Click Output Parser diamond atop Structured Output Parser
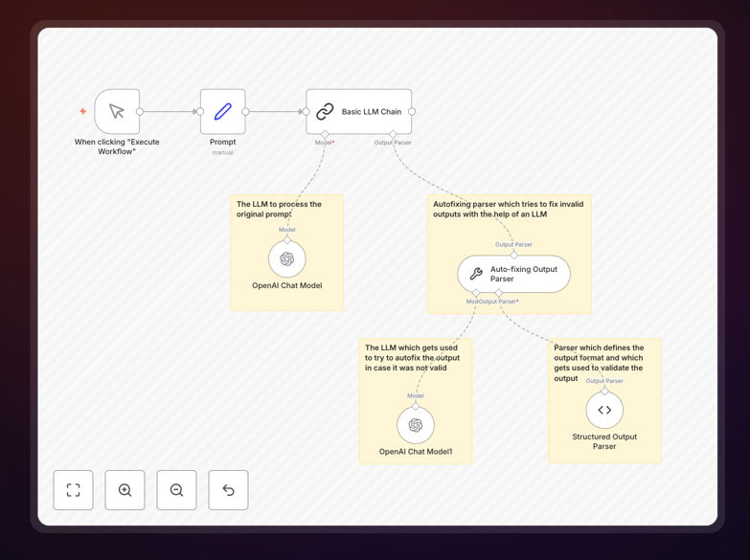 click(604, 392)
